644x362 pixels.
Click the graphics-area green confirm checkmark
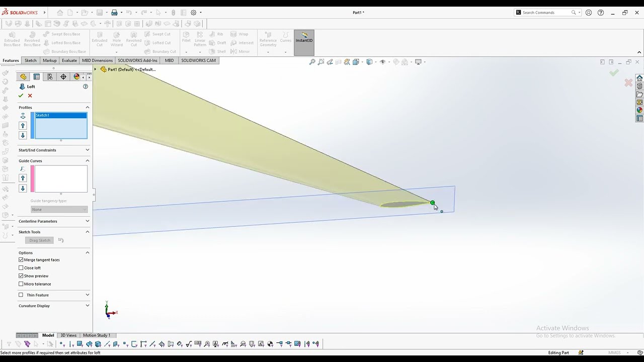coord(614,73)
